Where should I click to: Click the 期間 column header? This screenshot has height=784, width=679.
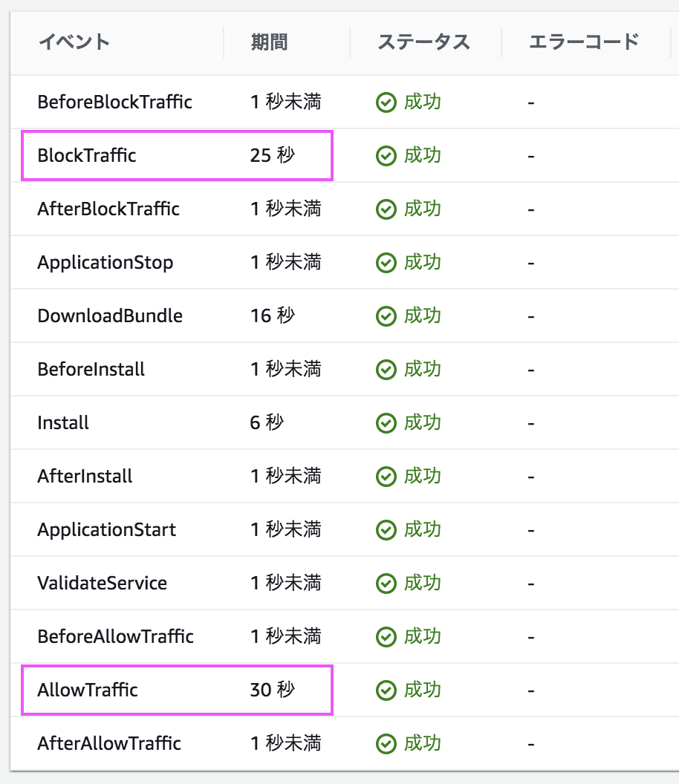[x=269, y=42]
